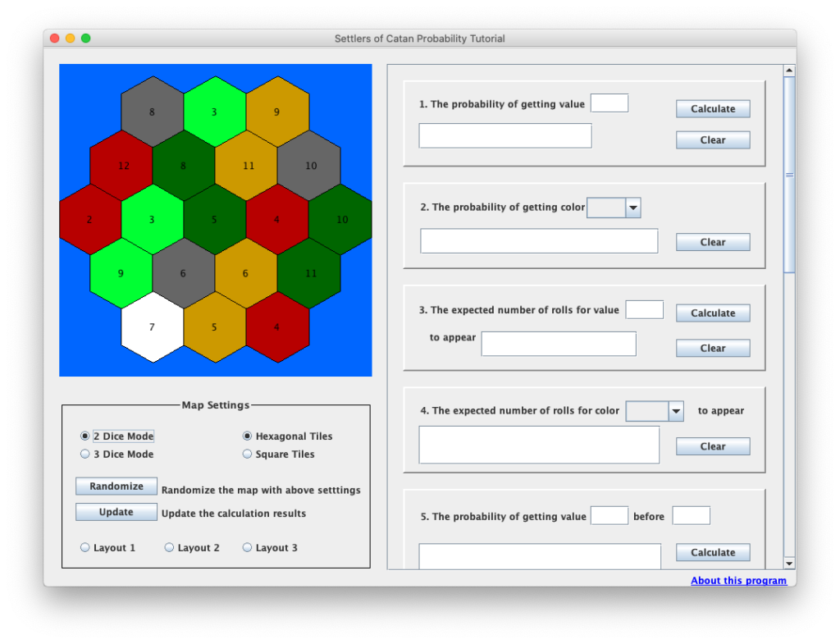Click the Update button
This screenshot has width=840, height=644.
(116, 512)
